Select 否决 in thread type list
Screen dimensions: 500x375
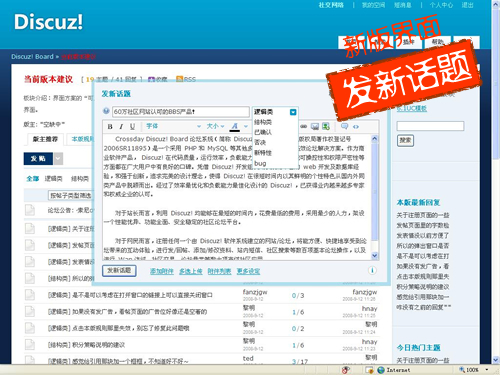[x=260, y=143]
